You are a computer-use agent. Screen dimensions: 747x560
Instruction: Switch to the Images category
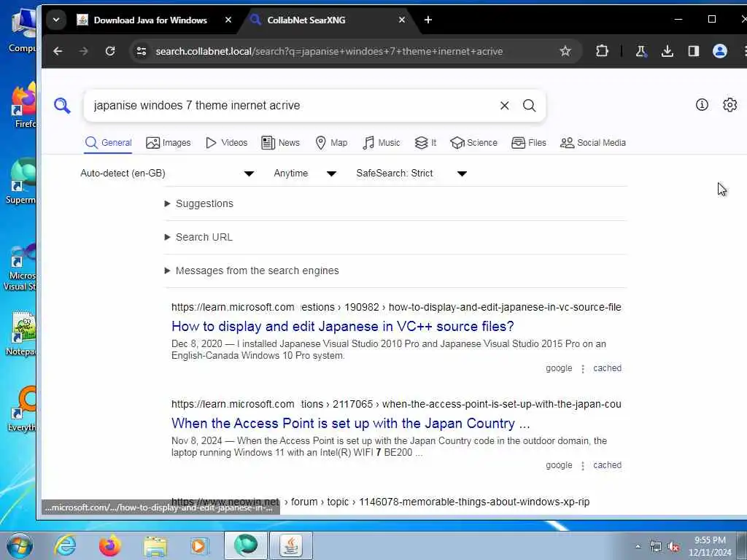(169, 142)
